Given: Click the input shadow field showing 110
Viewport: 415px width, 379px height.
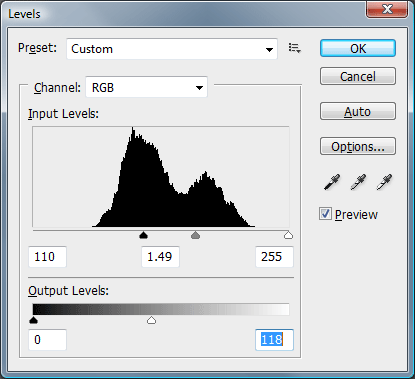Looking at the screenshot, I should tap(48, 257).
